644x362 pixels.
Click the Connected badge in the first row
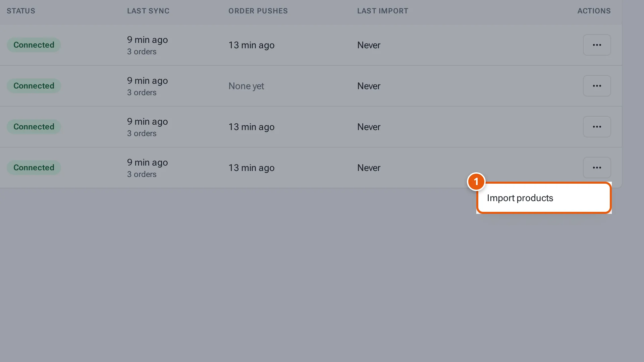pos(34,45)
